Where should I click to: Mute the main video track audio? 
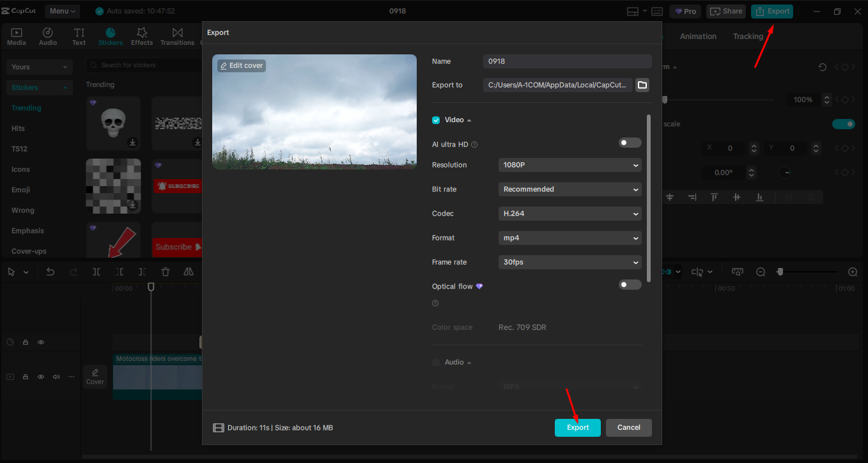pyautogui.click(x=56, y=377)
